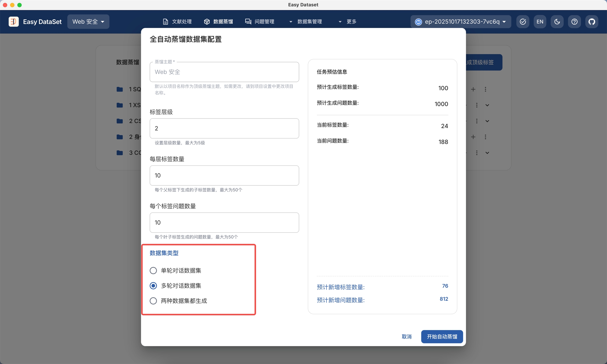Open the ep-20251017132303 model selector dropdown

[461, 22]
